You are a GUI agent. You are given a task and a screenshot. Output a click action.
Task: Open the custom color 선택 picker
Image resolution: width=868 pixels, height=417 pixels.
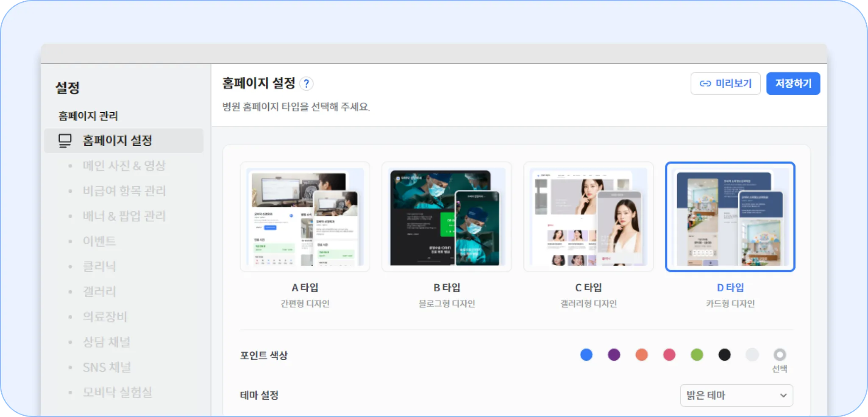[x=780, y=355]
